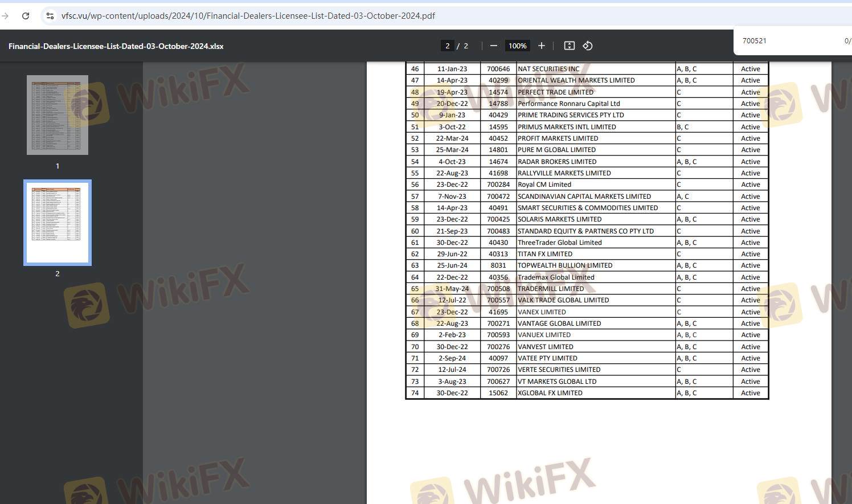Zoom out of the PDF with minus button
852x504 pixels.
[494, 46]
